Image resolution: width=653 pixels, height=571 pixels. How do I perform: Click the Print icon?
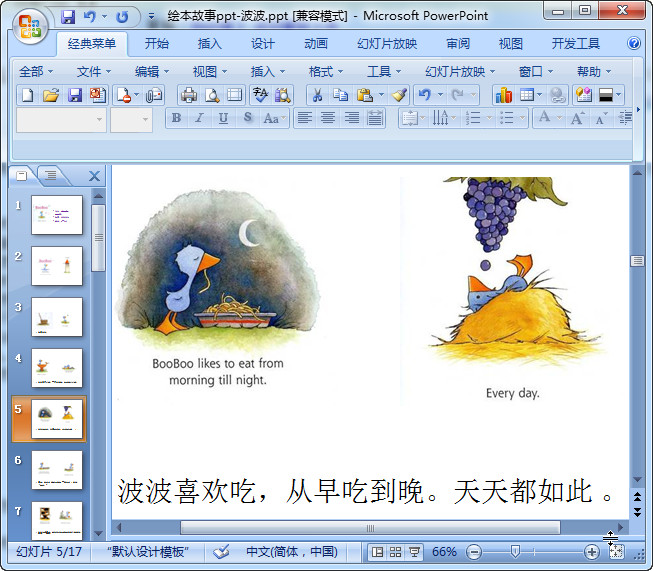click(189, 95)
